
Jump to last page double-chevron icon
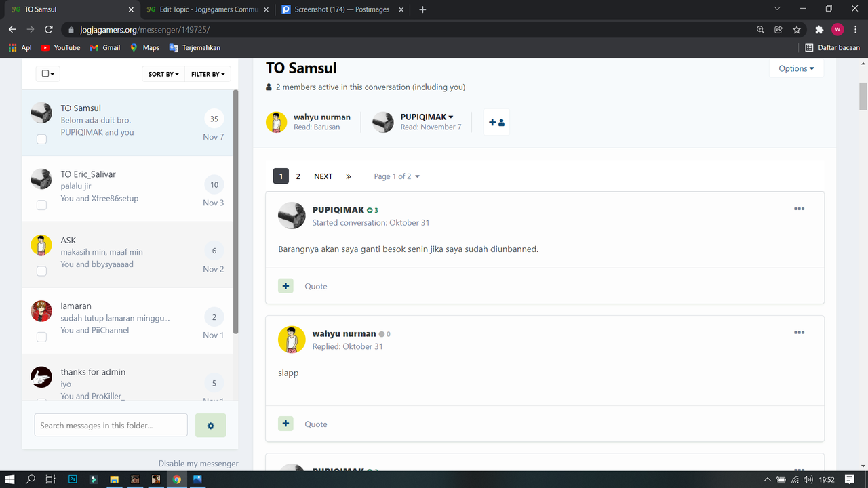349,176
